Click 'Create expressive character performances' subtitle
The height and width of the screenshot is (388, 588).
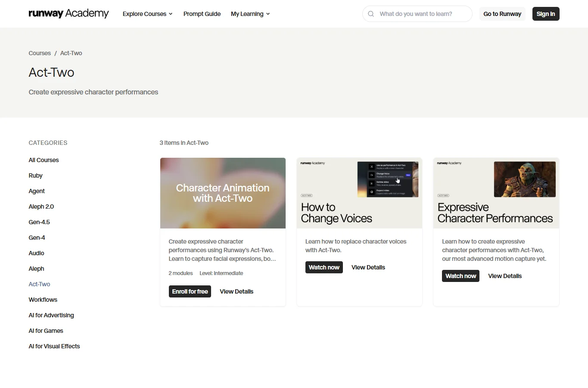(93, 92)
